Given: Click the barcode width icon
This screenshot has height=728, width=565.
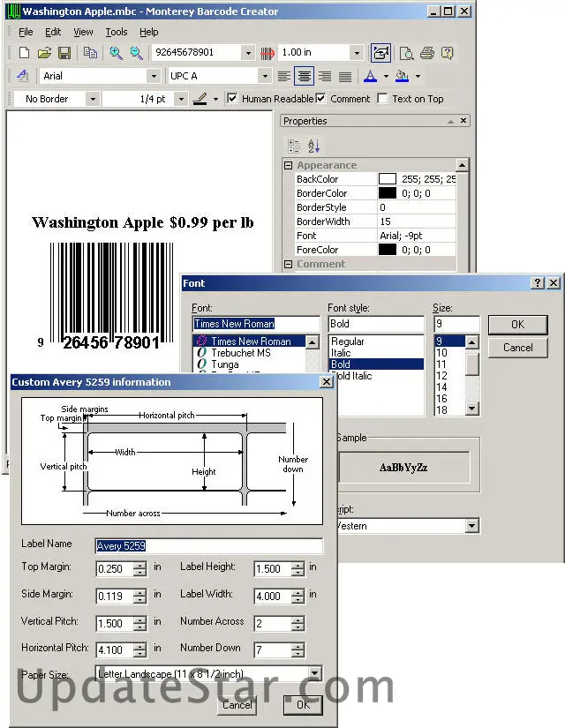Looking at the screenshot, I should pyautogui.click(x=267, y=54).
